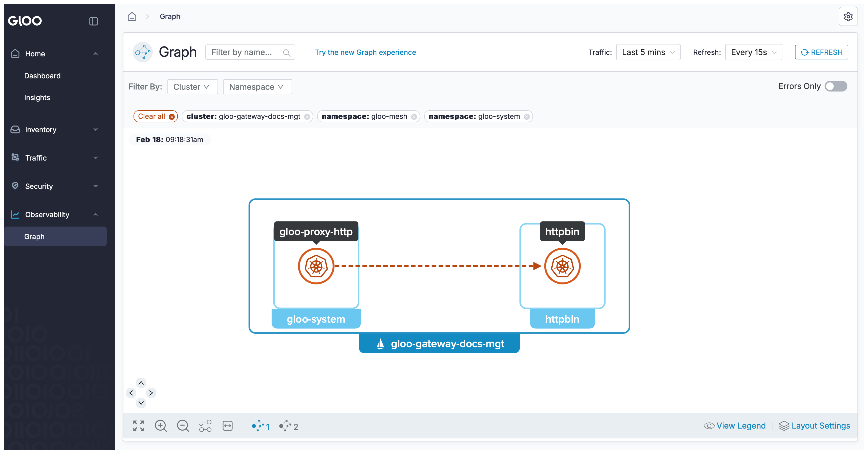Fit graph to screen with expand icon

click(x=138, y=426)
